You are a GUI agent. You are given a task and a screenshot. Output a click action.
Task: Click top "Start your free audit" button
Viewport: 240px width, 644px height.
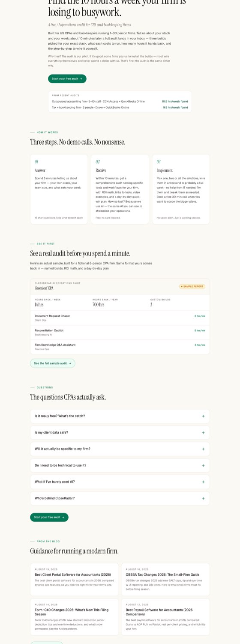(x=67, y=79)
